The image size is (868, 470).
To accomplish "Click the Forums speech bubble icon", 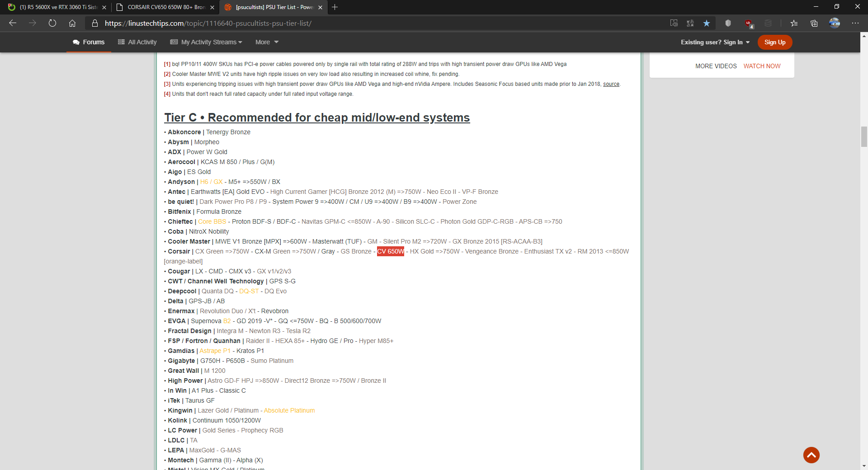I will click(x=76, y=42).
